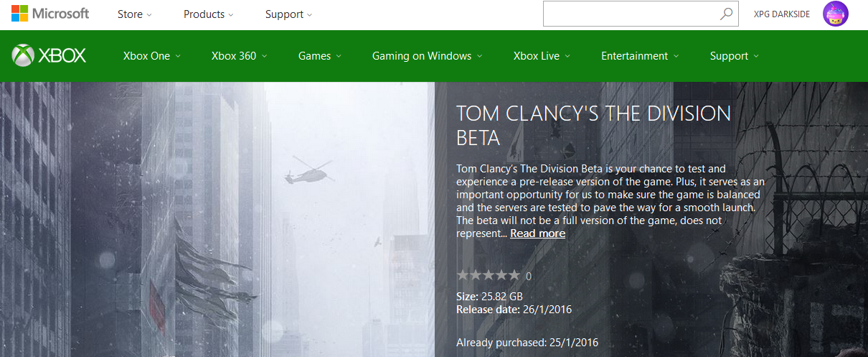The image size is (868, 357).
Task: Open the Xbox 360 menu
Action: (x=240, y=56)
